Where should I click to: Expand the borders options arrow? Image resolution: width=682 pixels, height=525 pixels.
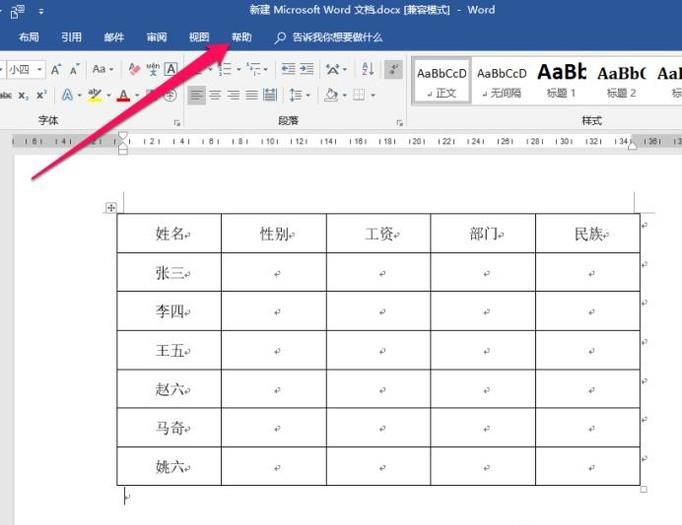coord(373,95)
